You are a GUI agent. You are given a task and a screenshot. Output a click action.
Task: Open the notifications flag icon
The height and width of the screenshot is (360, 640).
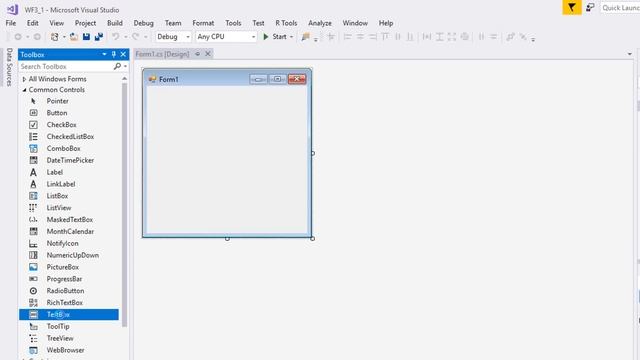coord(572,7)
